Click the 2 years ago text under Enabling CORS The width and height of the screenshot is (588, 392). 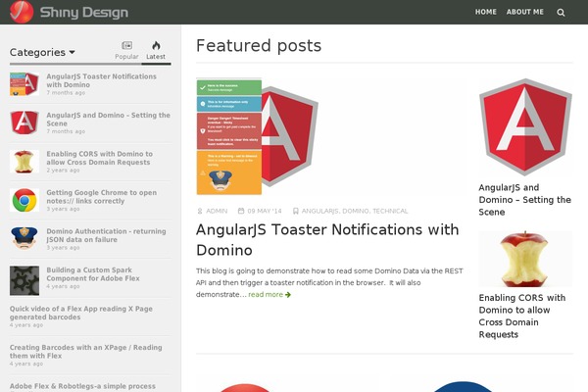(x=63, y=170)
